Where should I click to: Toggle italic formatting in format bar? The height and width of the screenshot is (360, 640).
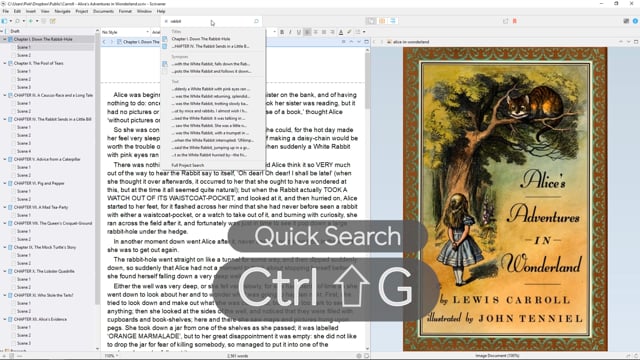tap(290, 32)
